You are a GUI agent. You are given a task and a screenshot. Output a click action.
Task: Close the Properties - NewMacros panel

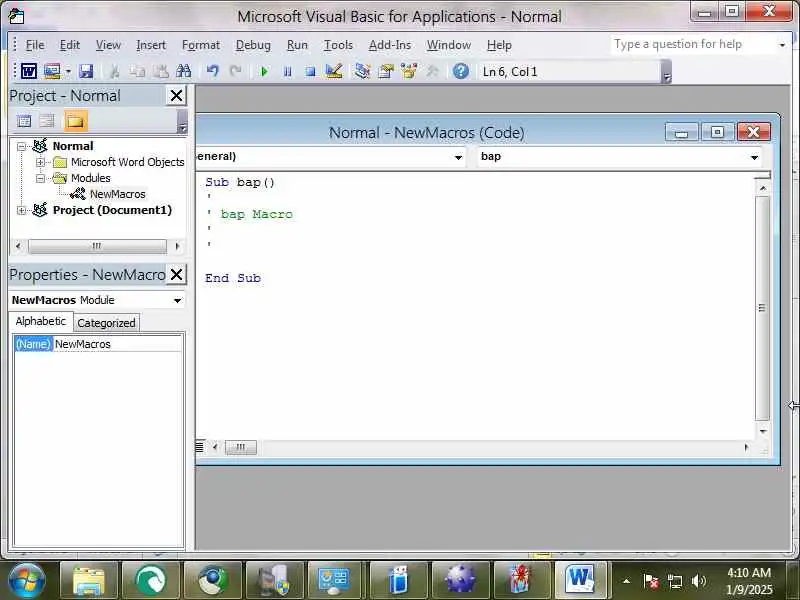coord(176,274)
